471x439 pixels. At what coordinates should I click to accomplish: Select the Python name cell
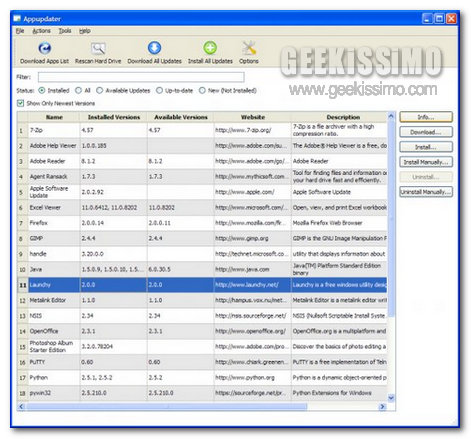point(54,377)
